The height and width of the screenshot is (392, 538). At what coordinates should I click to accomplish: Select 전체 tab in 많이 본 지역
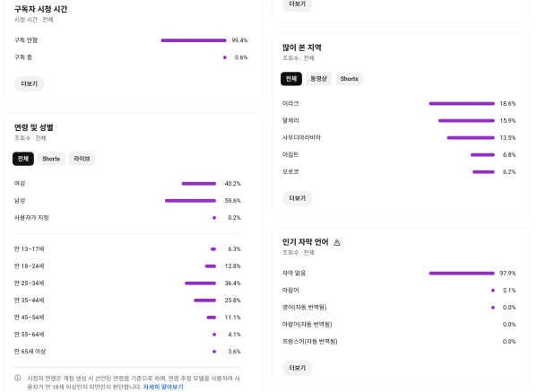291,79
